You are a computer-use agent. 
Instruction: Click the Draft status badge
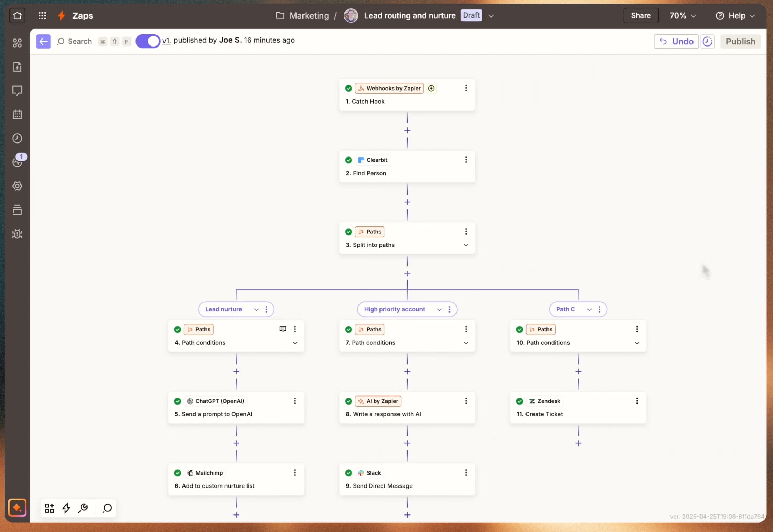[x=471, y=15]
